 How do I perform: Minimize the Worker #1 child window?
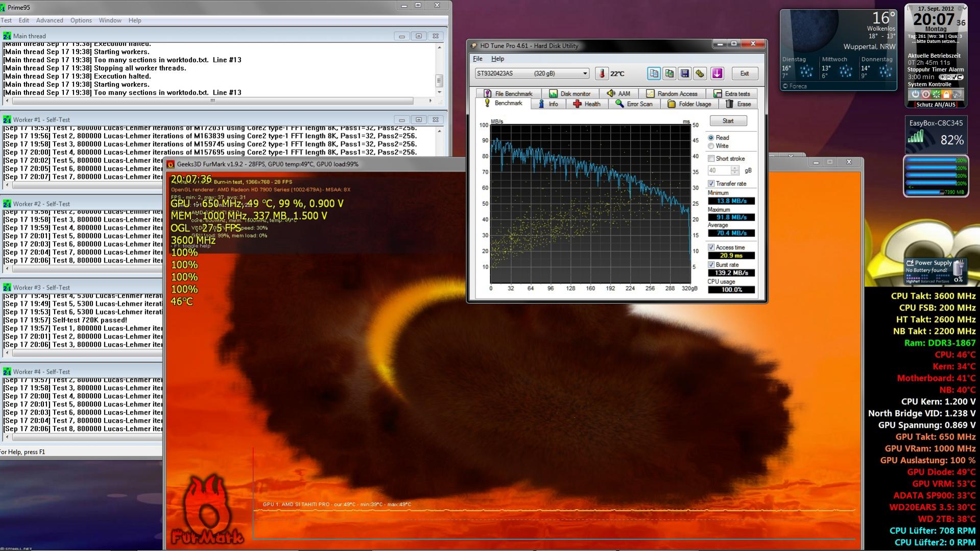point(402,119)
